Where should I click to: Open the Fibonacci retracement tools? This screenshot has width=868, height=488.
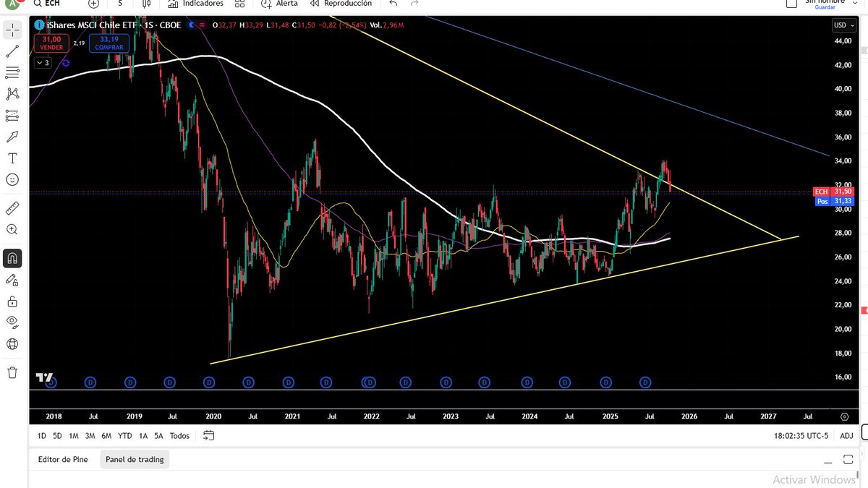12,72
